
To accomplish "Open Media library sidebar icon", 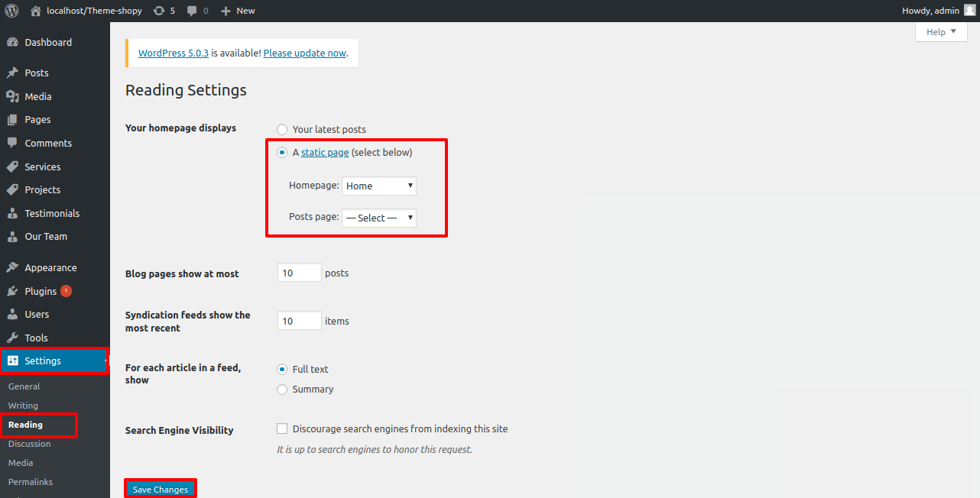I will 12,96.
